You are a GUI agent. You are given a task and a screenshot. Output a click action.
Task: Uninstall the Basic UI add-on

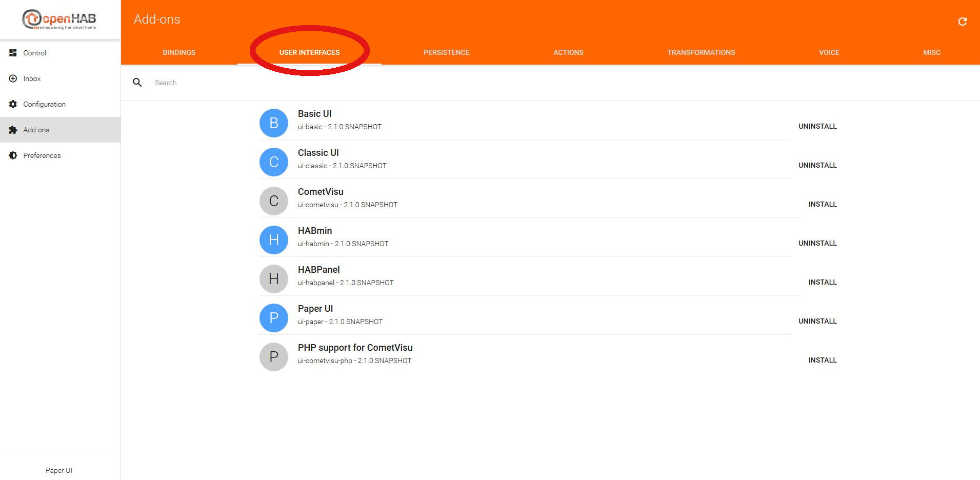(x=817, y=126)
